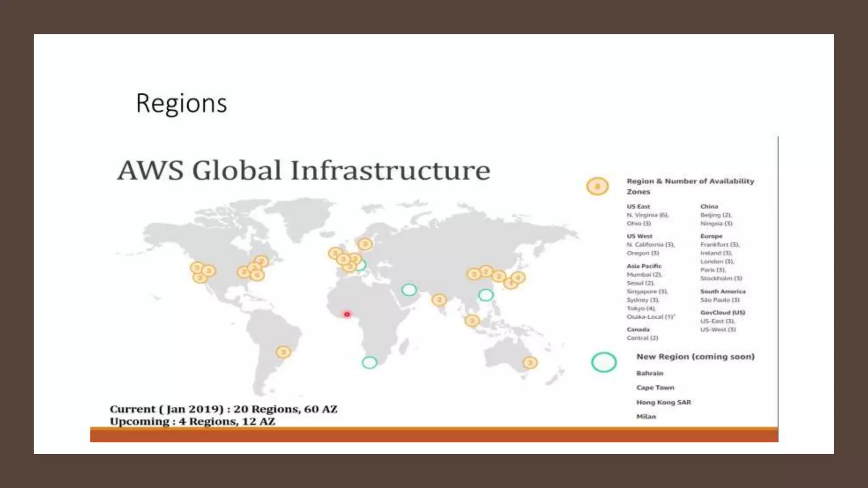Select the Sydney marker on Australia

[x=530, y=363]
